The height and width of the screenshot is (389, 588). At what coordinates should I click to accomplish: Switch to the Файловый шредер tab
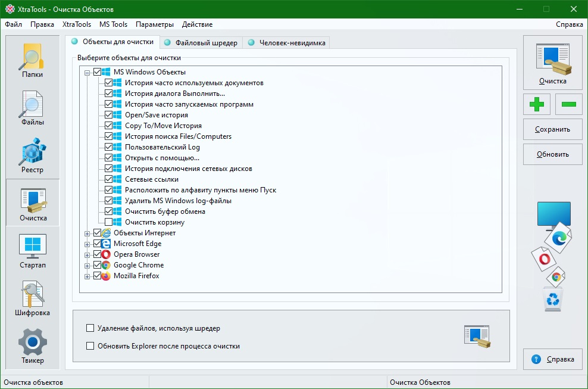pyautogui.click(x=201, y=43)
